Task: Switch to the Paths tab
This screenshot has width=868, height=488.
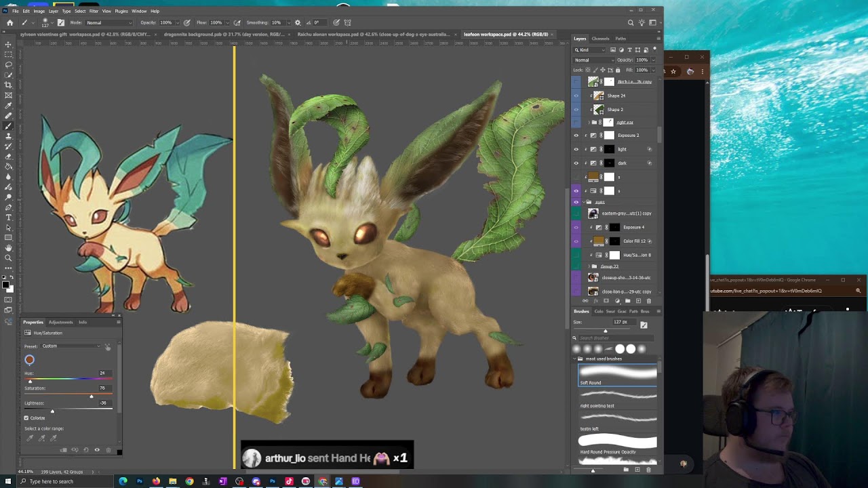Action: (x=620, y=39)
